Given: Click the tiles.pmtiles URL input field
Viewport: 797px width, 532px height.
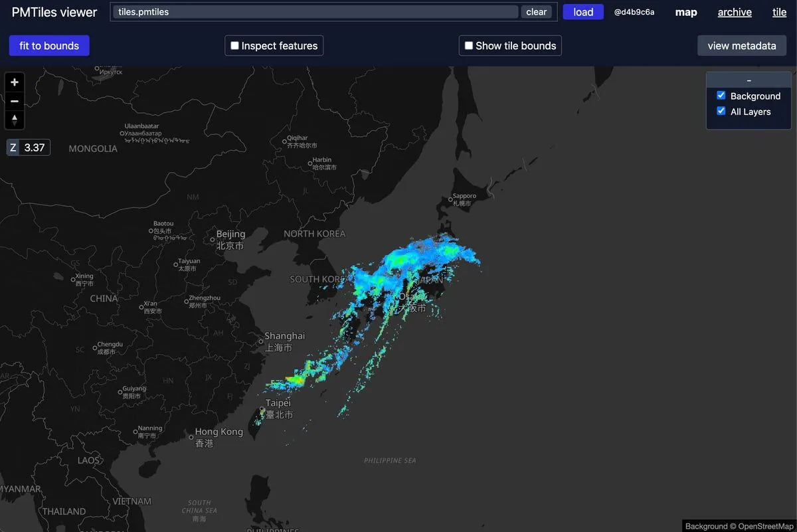Looking at the screenshot, I should tap(315, 12).
